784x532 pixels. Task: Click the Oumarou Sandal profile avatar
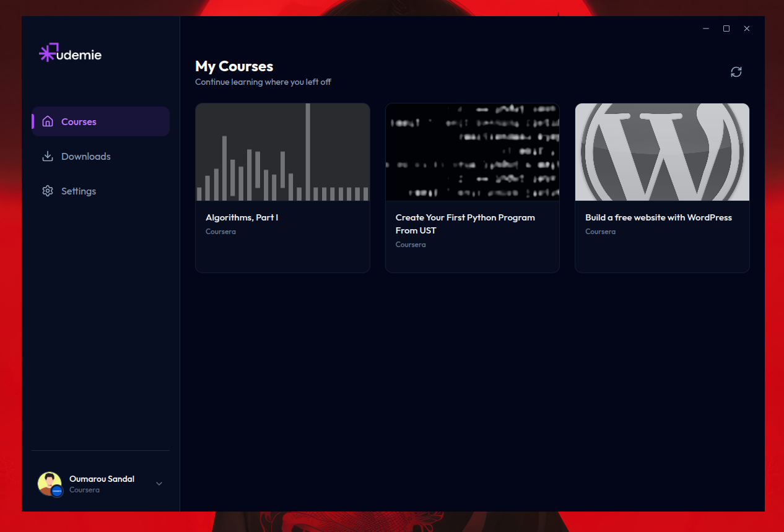tap(50, 484)
